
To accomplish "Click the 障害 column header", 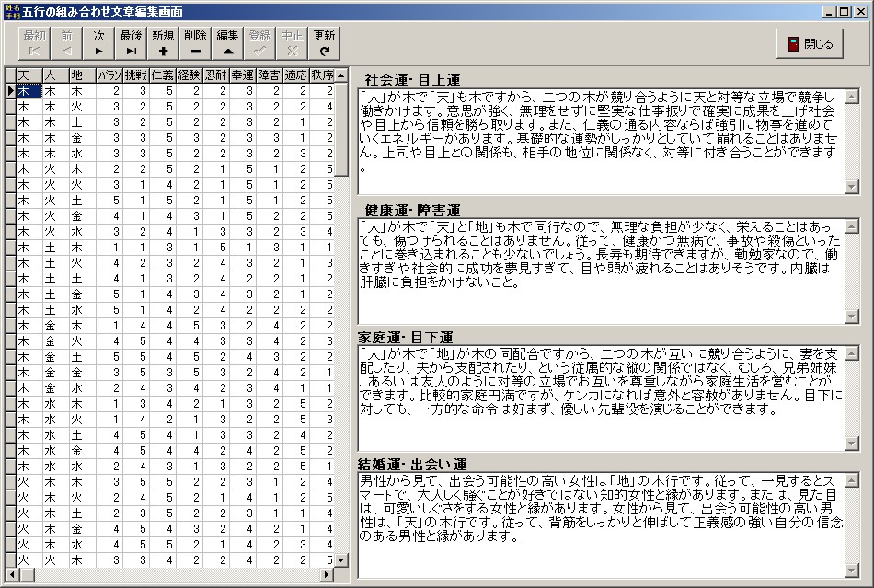I will click(270, 75).
